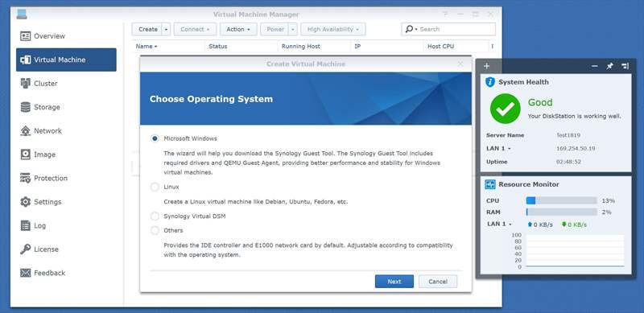Click the widget panel dock icon
Screen dimensions: 644x313
tap(625, 66)
